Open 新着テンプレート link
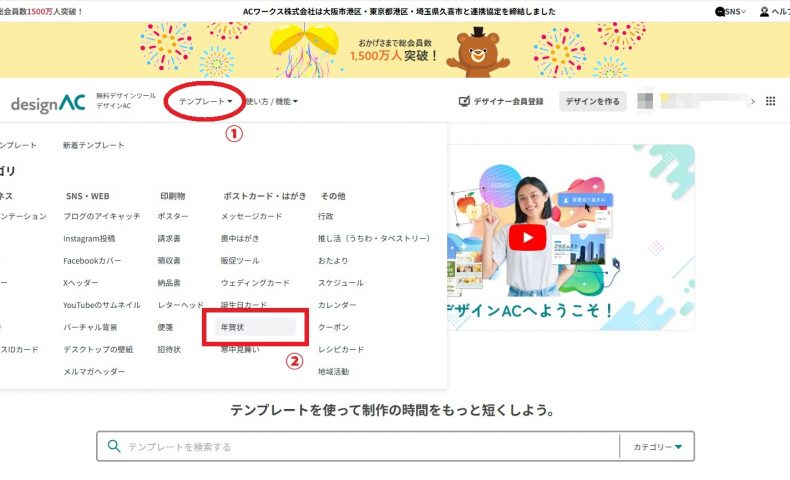Screen dimensions: 790x480 point(93,145)
